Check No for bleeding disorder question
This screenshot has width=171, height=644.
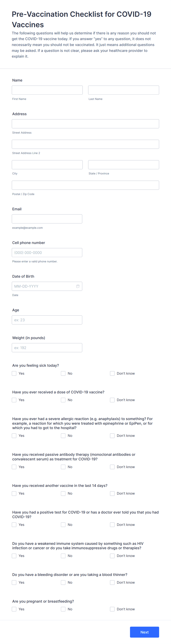pyautogui.click(x=63, y=582)
